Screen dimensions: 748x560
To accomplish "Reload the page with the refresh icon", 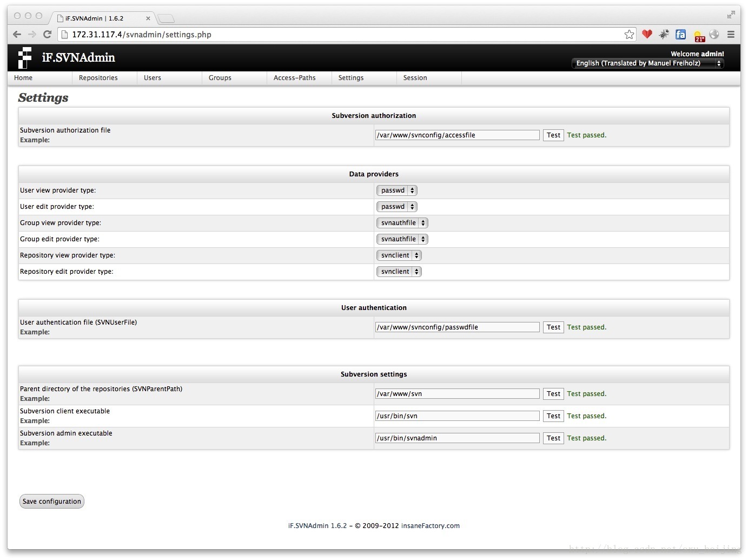I will tap(47, 35).
